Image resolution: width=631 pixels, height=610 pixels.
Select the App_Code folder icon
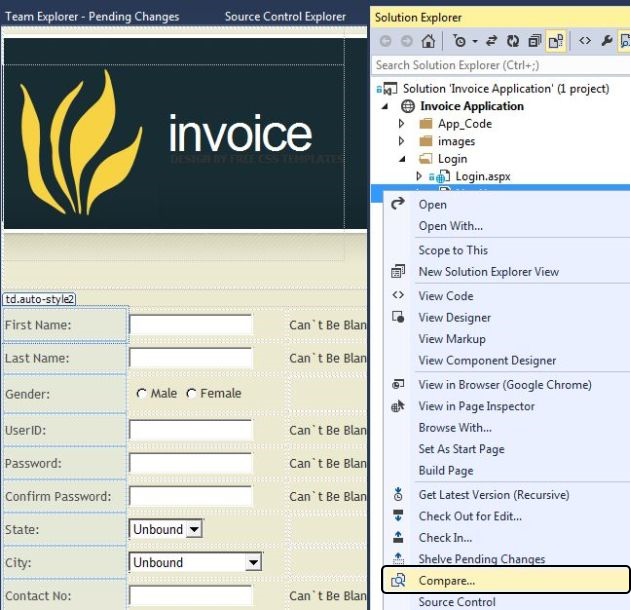426,124
